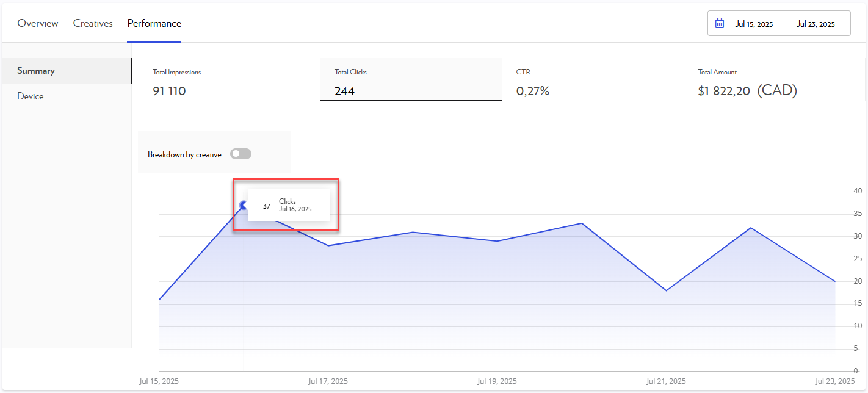The image size is (868, 393).
Task: Select the Total Impressions metric card
Action: (228, 82)
